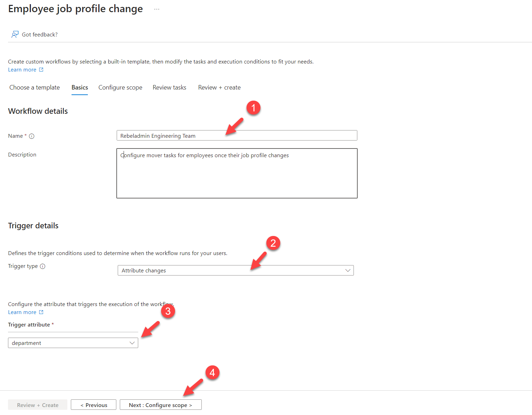Click external link icon beside lower Learn more
This screenshot has height=415, width=532.
41,312
